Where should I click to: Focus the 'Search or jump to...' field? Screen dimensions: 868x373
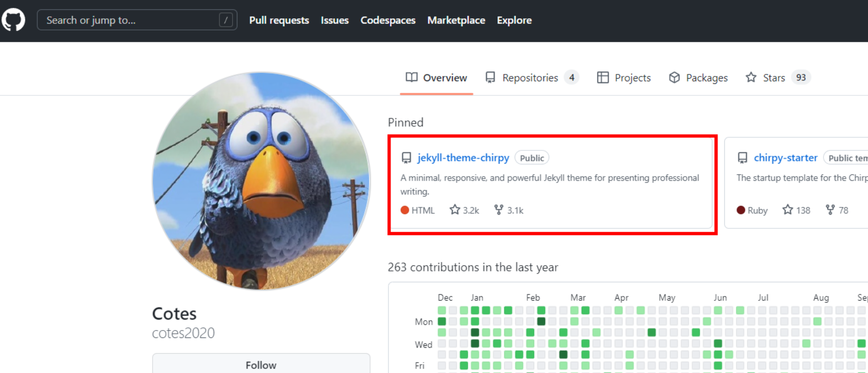(x=137, y=20)
